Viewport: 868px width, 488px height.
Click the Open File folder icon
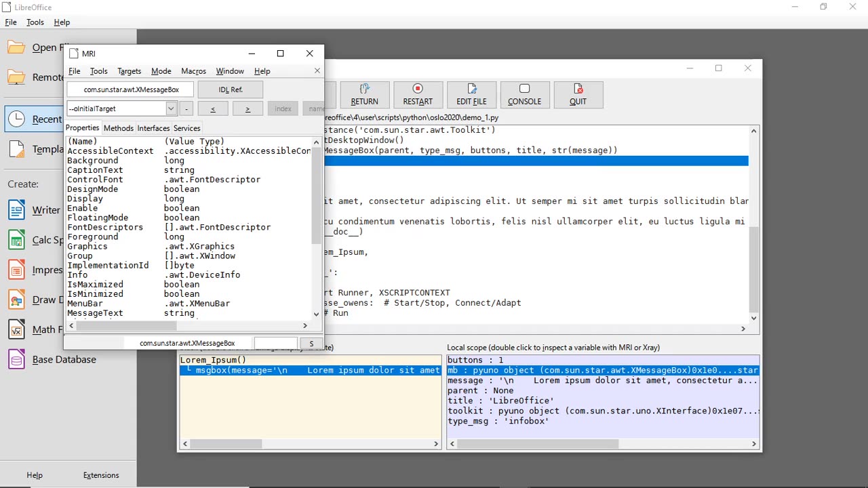click(17, 47)
